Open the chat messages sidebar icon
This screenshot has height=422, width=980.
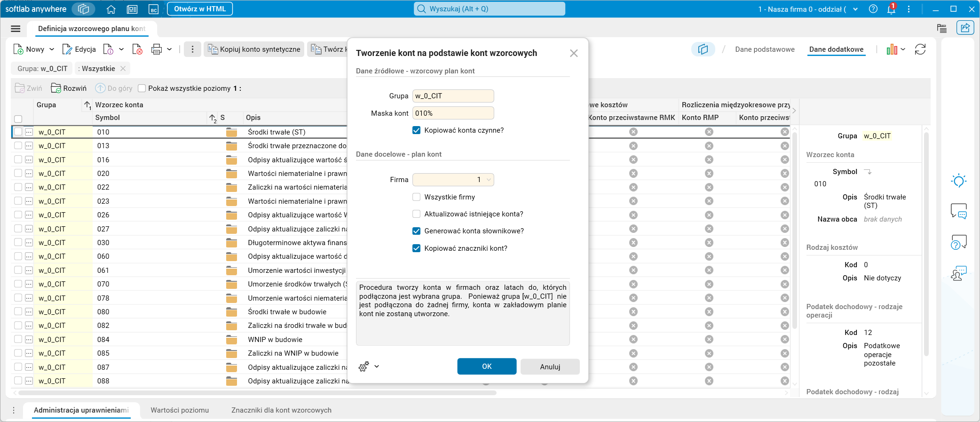point(958,211)
